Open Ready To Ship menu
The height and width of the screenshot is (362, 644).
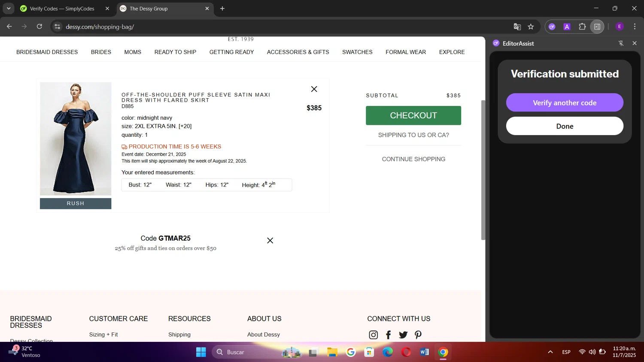[175, 52]
